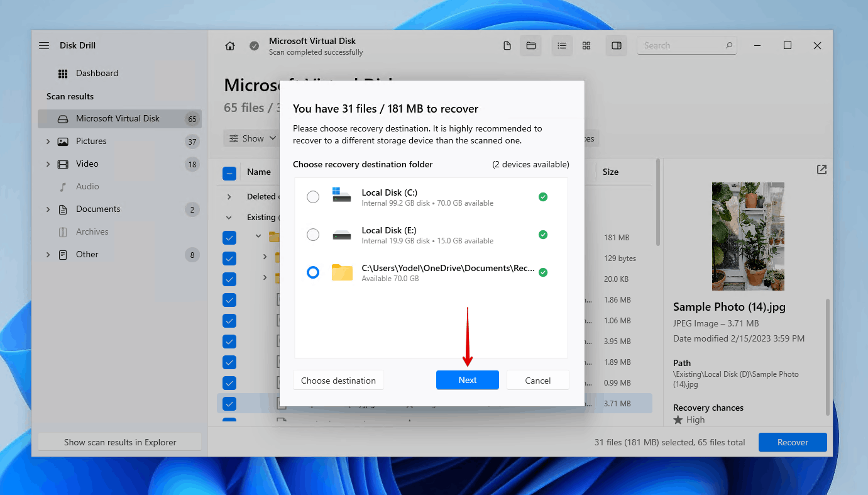Select grid thumbnails view icon
Viewport: 868px width, 495px height.
pos(586,46)
